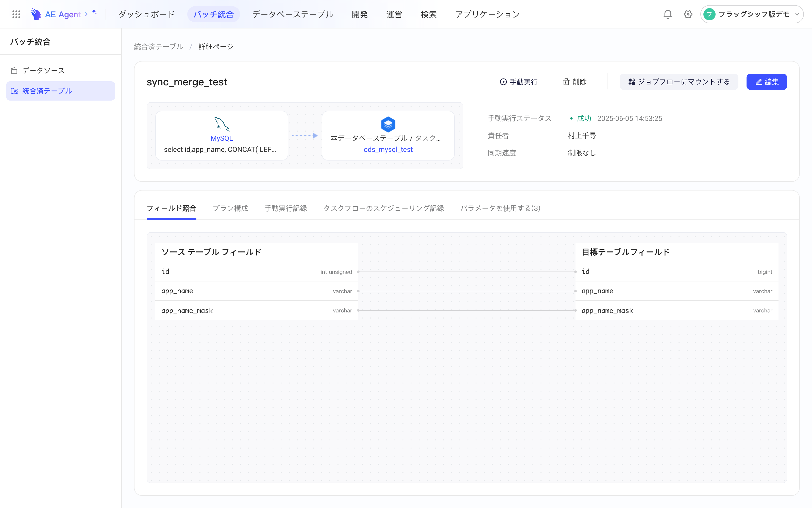Screen dimensions: 812x508
Task: Select 統合済テーブル in the sidebar
Action: point(61,91)
